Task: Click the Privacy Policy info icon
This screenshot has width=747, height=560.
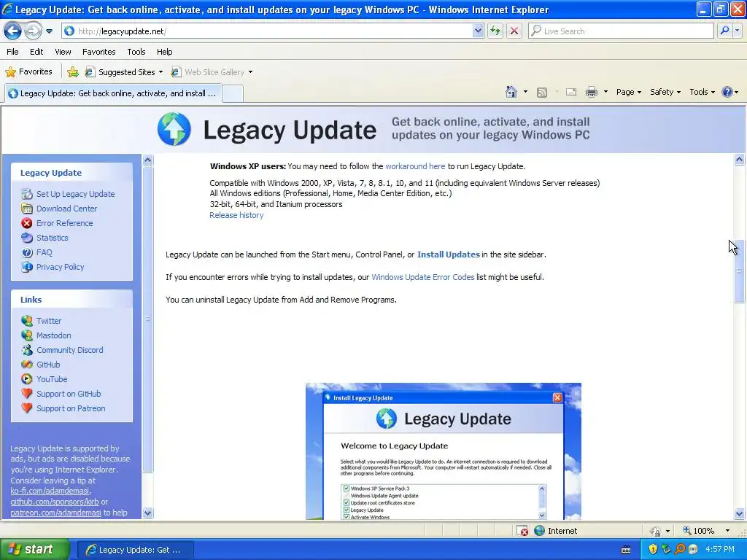Action: 27,267
